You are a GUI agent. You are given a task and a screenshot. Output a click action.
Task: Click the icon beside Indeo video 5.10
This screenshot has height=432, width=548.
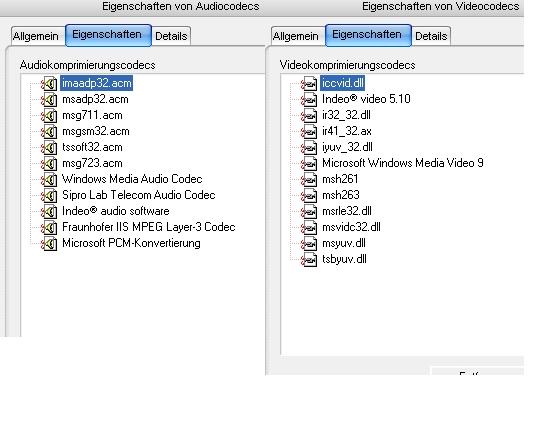point(309,100)
